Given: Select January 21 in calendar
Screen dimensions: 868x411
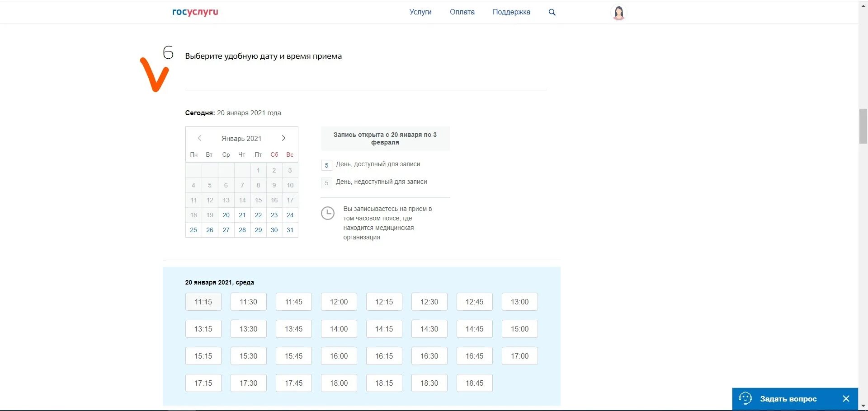Looking at the screenshot, I should coord(242,215).
